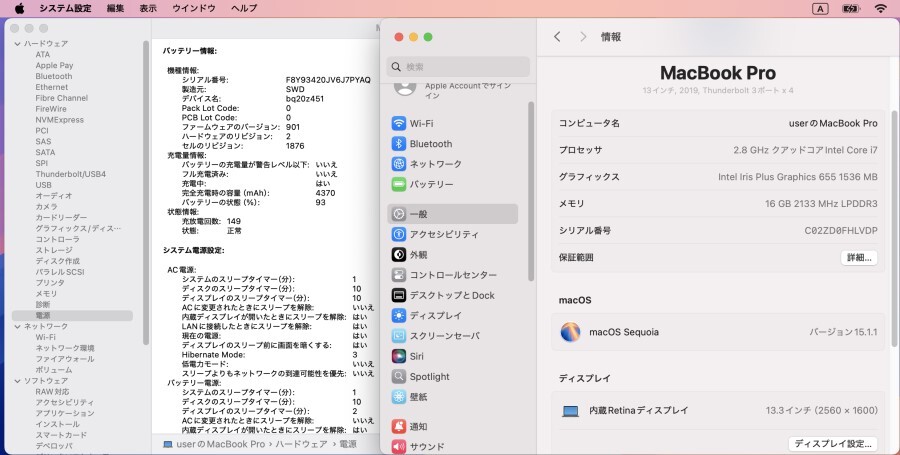Click the コンピュータ名 value userのMacBook Pro
This screenshot has height=455, width=900.
[x=833, y=123]
